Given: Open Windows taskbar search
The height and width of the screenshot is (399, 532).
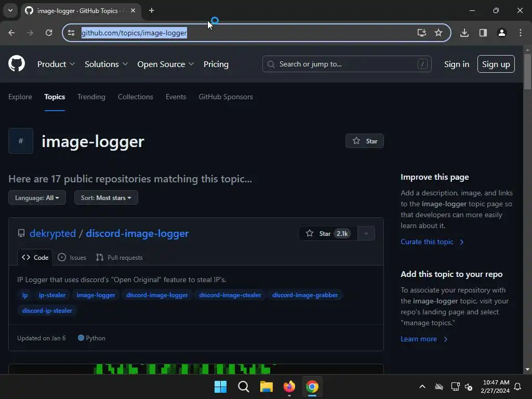Looking at the screenshot, I should [244, 387].
